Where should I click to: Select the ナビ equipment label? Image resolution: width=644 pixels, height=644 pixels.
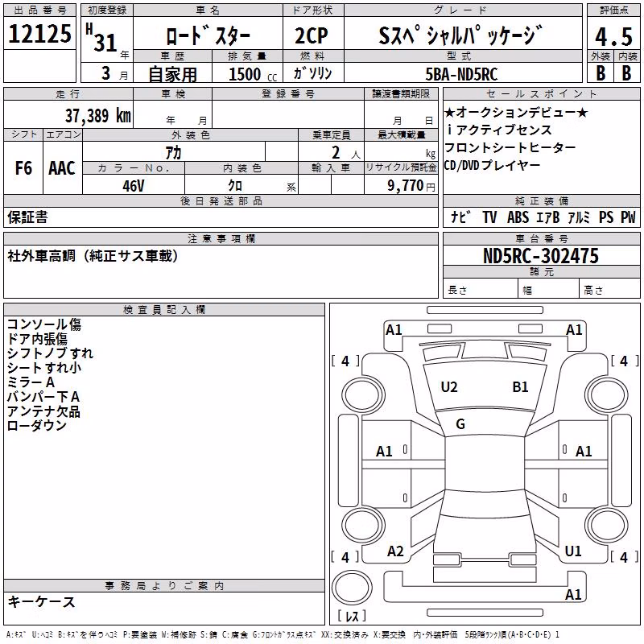pos(460,217)
